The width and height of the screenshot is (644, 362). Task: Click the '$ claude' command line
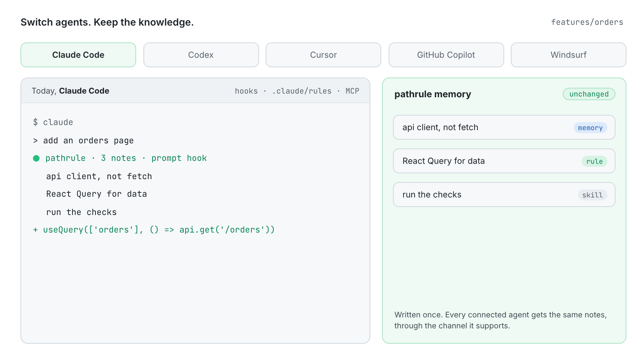point(53,122)
